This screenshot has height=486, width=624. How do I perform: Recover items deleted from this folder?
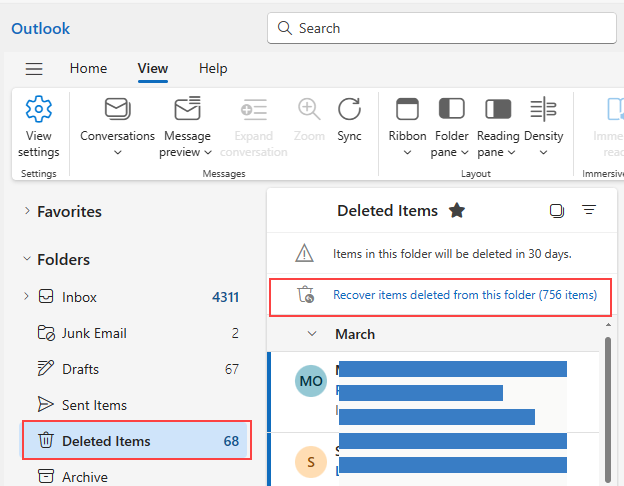(465, 295)
